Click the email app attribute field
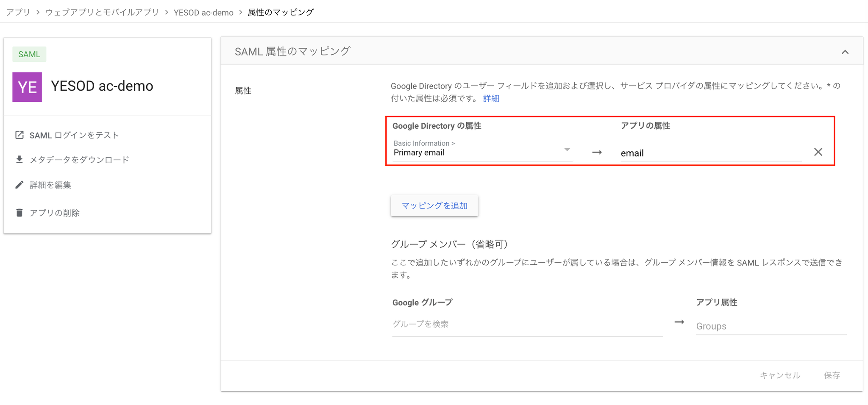868x405 pixels. tap(710, 153)
